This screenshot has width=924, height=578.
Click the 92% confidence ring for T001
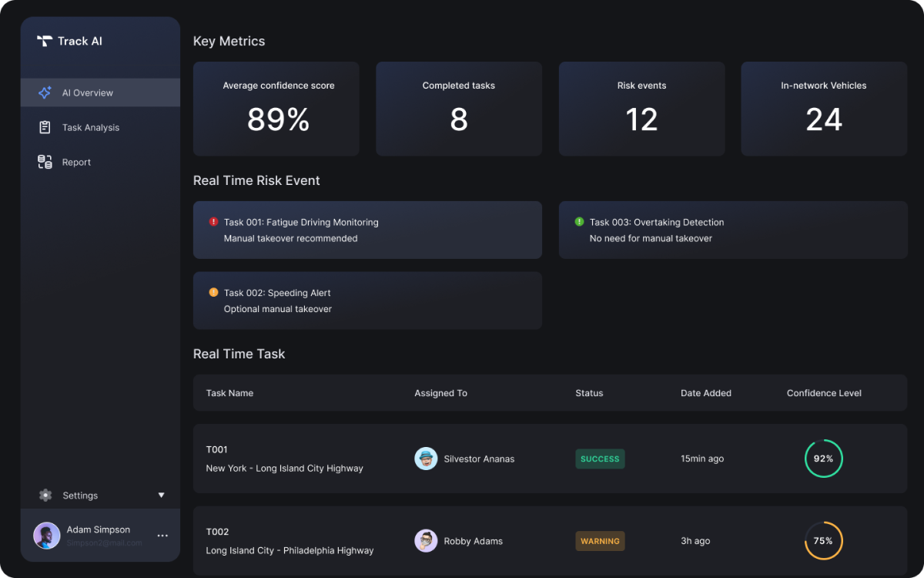tap(824, 459)
